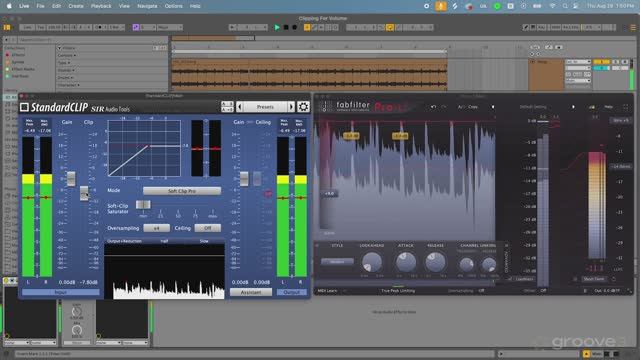Screen dimensions: 640x360
Task: Play the Ableton Live arrangement
Action: tap(277, 27)
